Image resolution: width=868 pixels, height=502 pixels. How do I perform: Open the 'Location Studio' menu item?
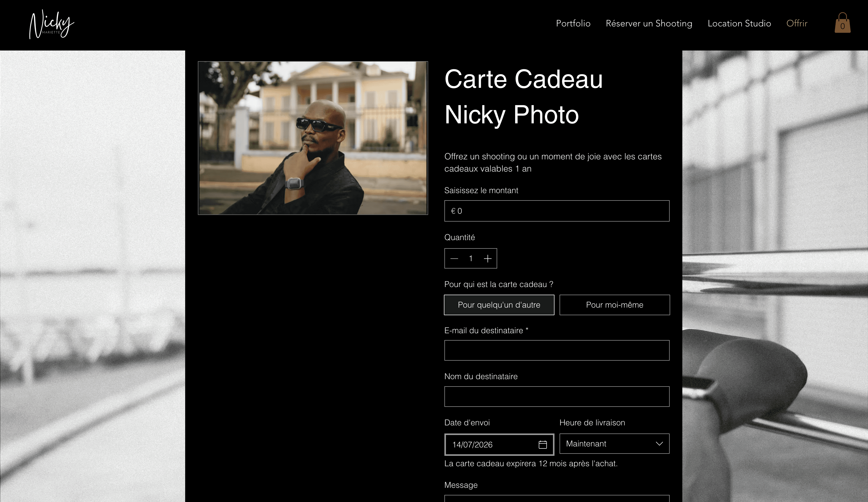coord(739,23)
